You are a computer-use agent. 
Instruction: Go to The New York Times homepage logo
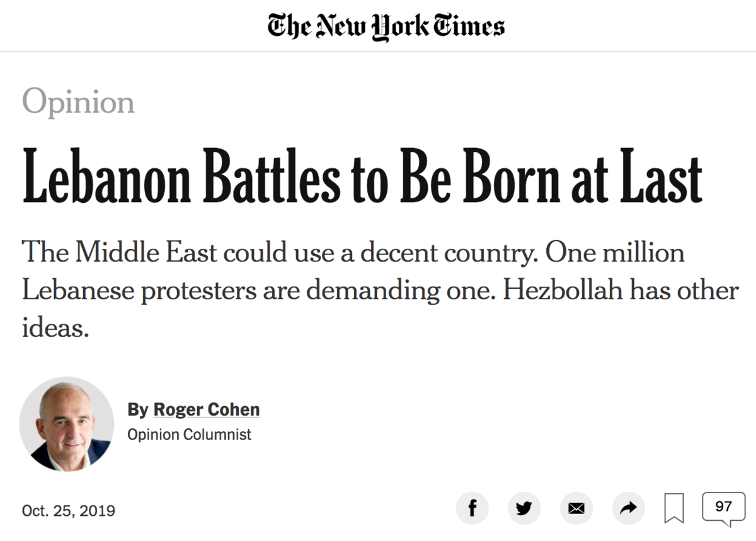point(386,26)
